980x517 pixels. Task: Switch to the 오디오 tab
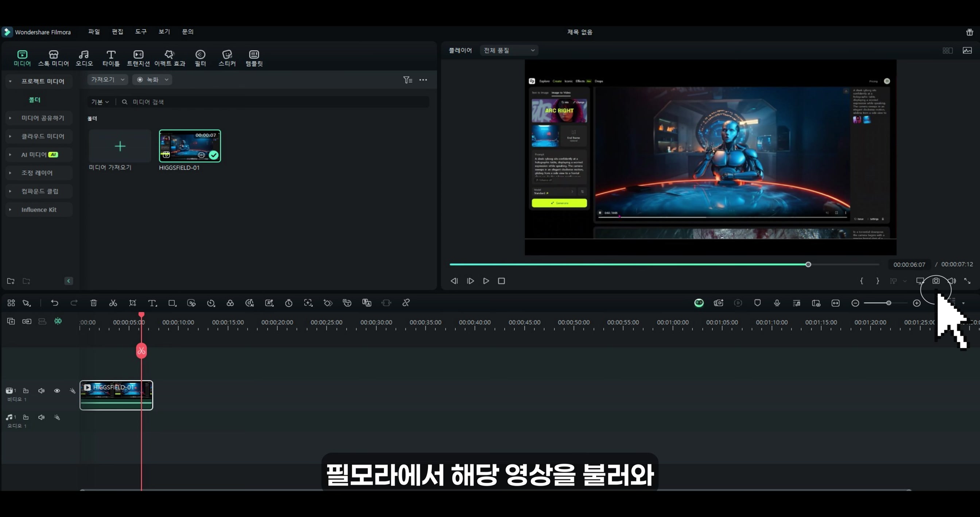(x=84, y=58)
